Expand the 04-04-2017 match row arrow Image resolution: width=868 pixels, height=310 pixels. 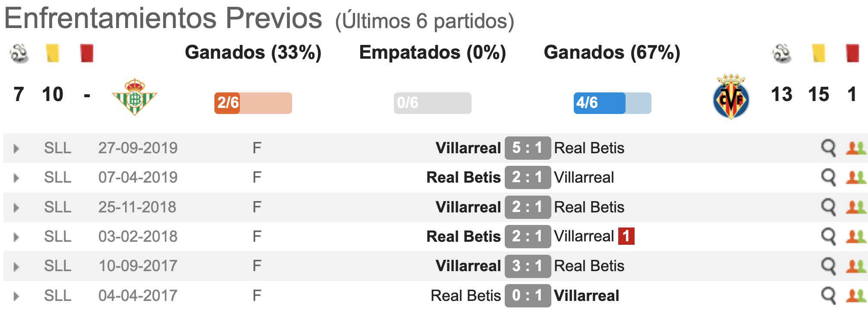(16, 296)
